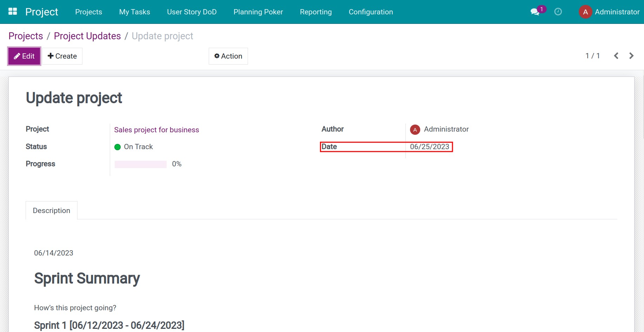The width and height of the screenshot is (644, 332).
Task: Open the Configuration menu
Action: [370, 12]
